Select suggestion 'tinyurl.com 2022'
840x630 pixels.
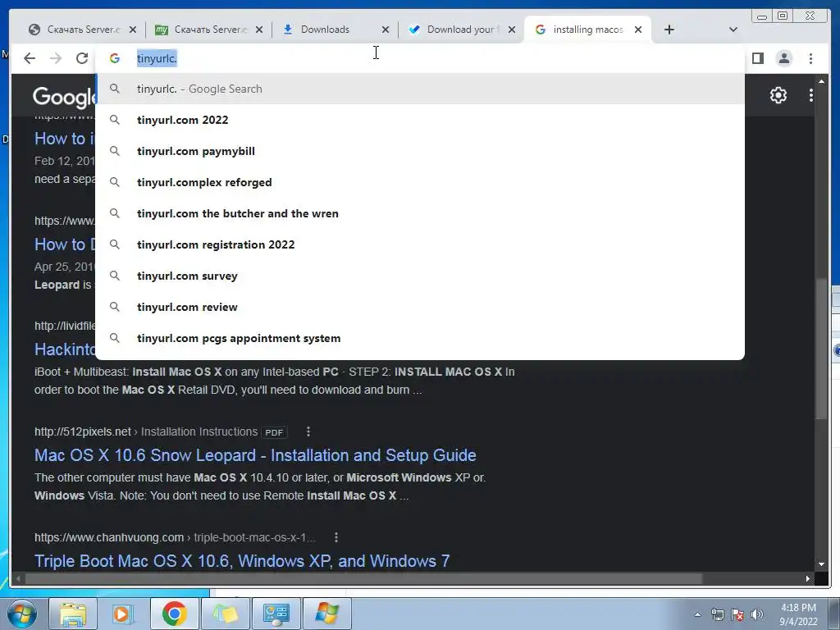click(420, 120)
